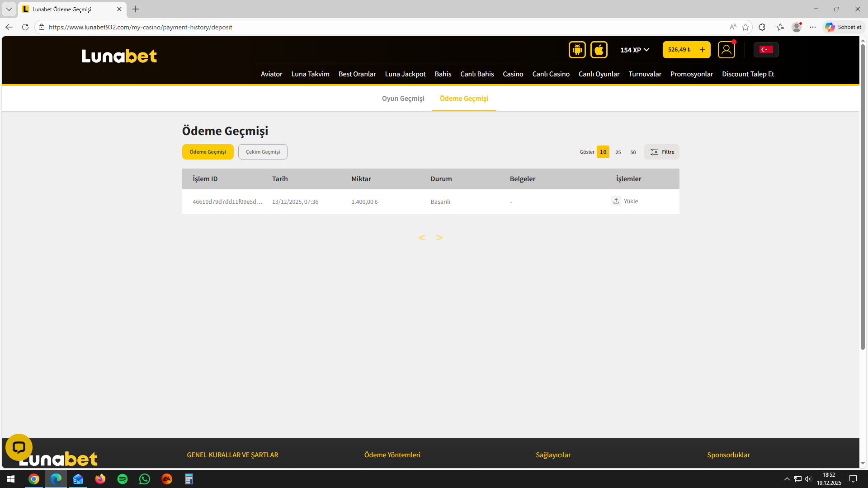The image size is (868, 488).
Task: Add this page to favorites star
Action: (745, 27)
